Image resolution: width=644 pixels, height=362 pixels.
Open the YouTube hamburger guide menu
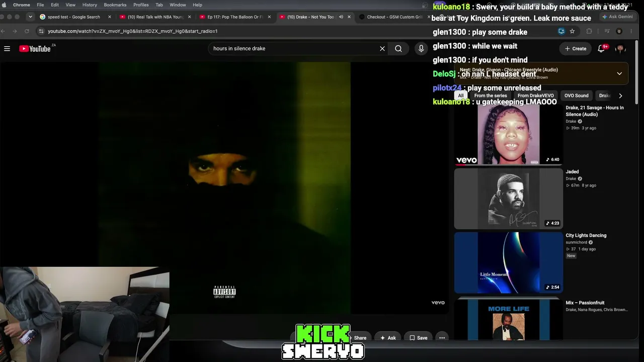coord(7,49)
